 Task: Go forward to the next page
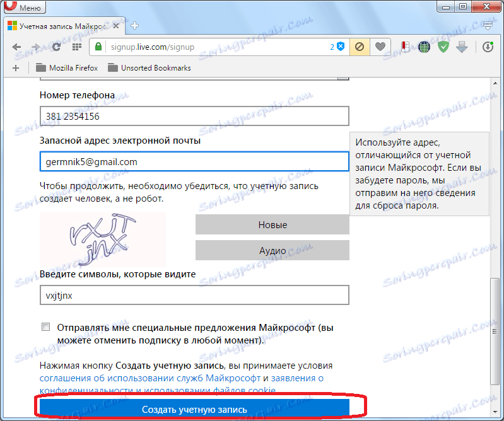36,47
